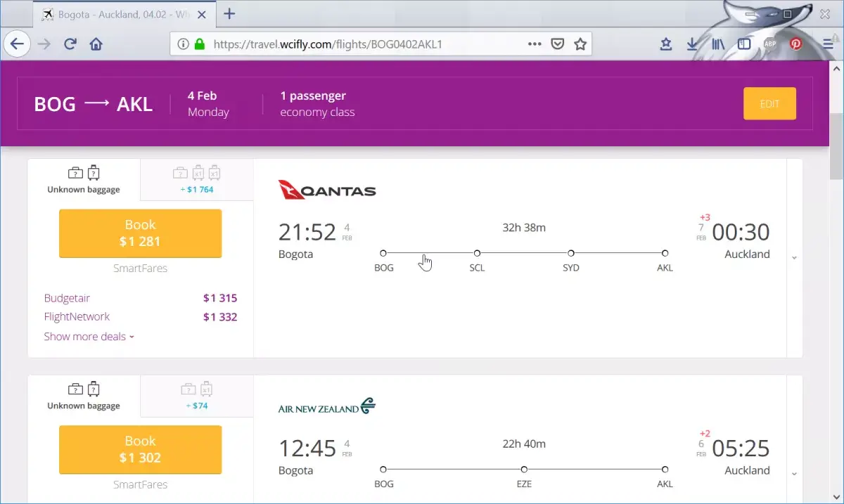
Task: Select Unknown baggage tab on Qantas card
Action: click(84, 180)
